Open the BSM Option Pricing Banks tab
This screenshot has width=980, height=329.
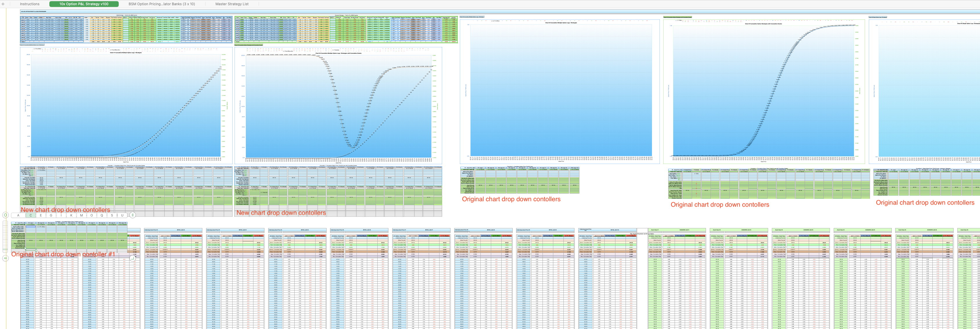click(161, 4)
